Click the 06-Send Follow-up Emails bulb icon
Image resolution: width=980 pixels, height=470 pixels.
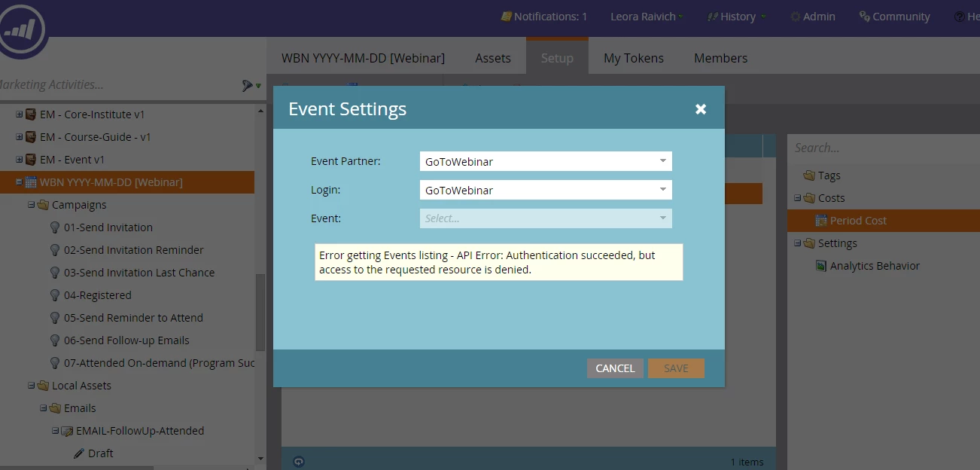coord(55,340)
